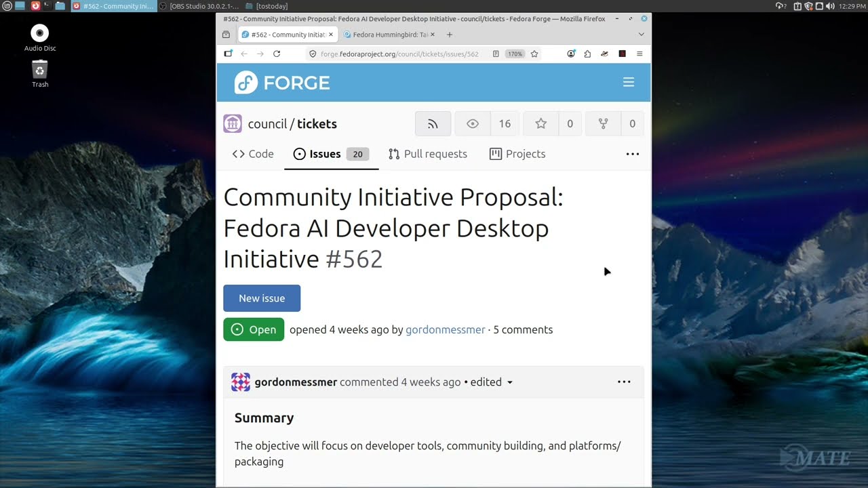Expand the list all tabs dropdown
The image size is (868, 488).
tap(641, 35)
